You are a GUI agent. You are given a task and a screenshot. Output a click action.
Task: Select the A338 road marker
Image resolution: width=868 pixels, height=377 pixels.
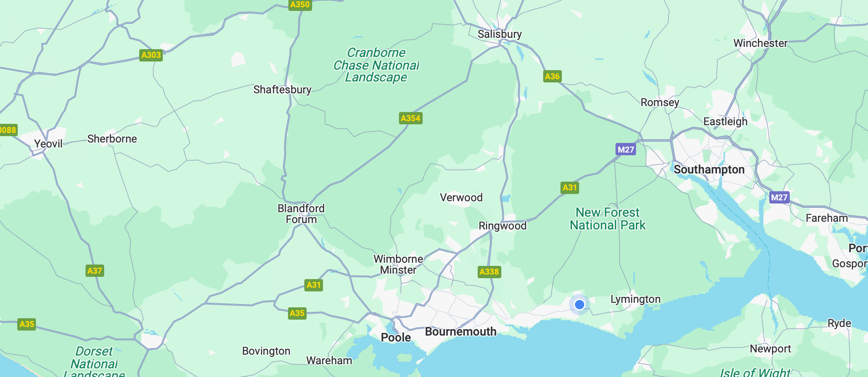point(489,272)
